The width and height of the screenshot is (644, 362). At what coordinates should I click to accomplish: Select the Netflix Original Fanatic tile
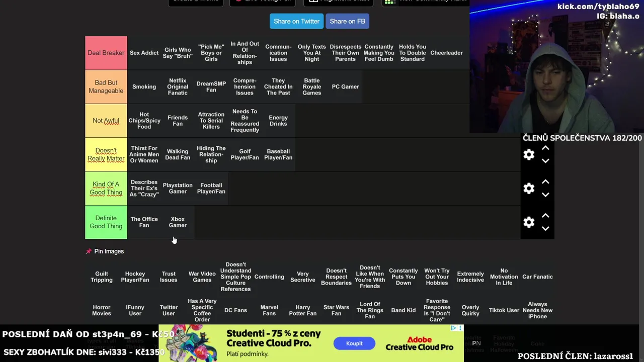click(178, 86)
